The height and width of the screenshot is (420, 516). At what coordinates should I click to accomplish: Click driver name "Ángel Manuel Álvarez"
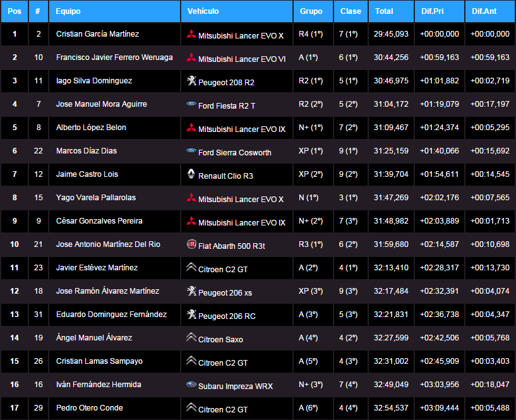93,337
